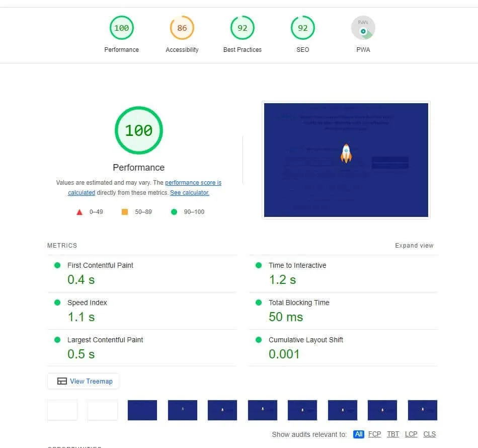478x448 pixels.
Task: Click the 0.001 Cumulative Layout Shift value
Action: point(284,354)
